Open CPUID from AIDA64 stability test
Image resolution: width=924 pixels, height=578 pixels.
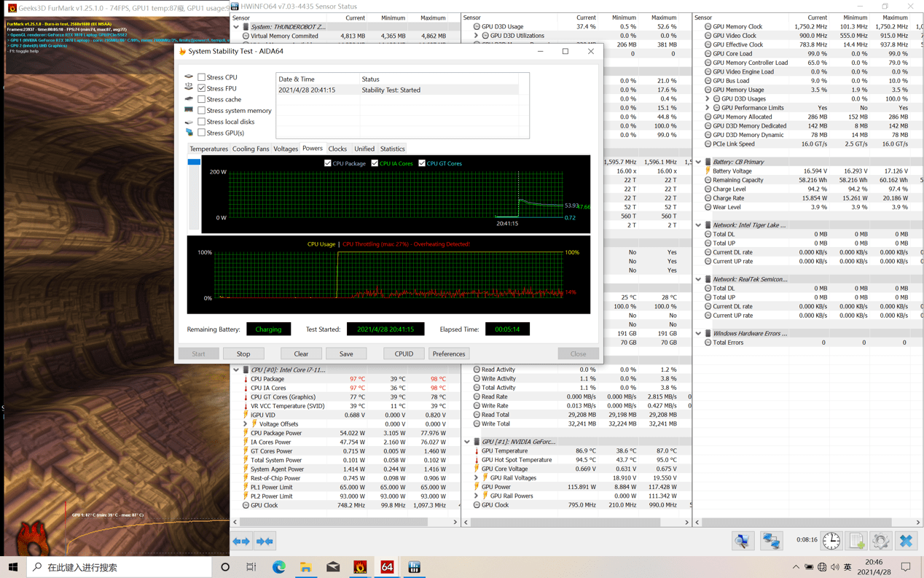pyautogui.click(x=404, y=354)
